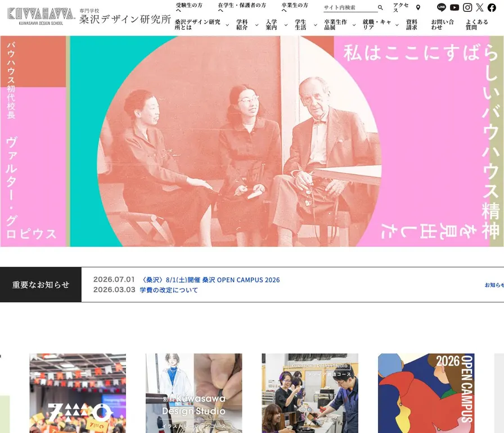Open the Kuwasawa Design Studio illustration card
Image resolution: width=504 pixels, height=433 pixels.
point(194,393)
